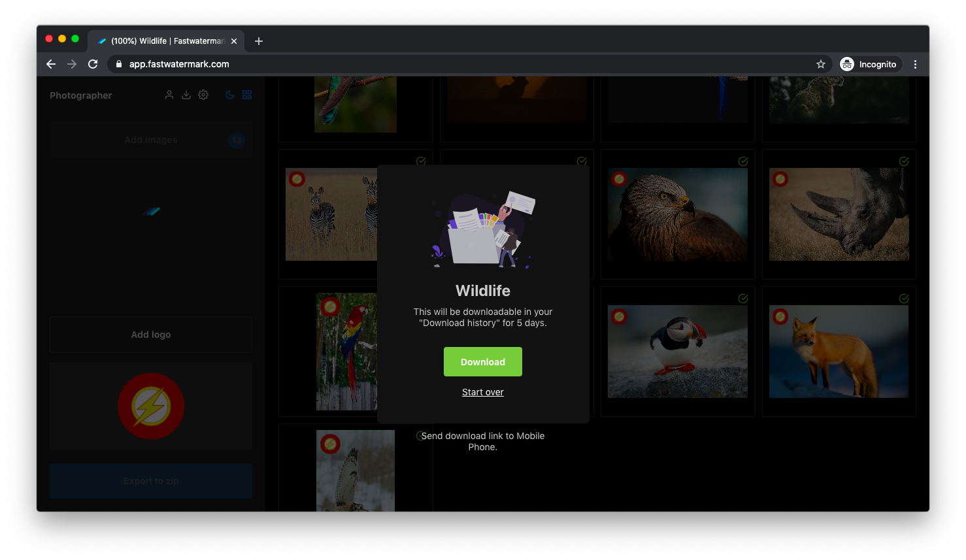
Task: Toggle checkmark on the fox image
Action: (x=904, y=299)
